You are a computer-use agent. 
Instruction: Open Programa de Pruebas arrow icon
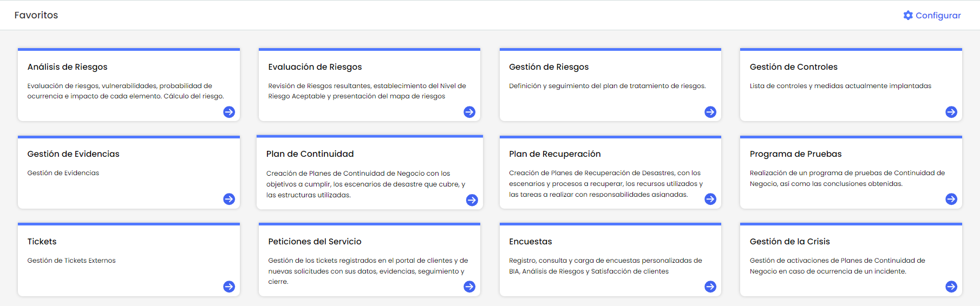(951, 199)
